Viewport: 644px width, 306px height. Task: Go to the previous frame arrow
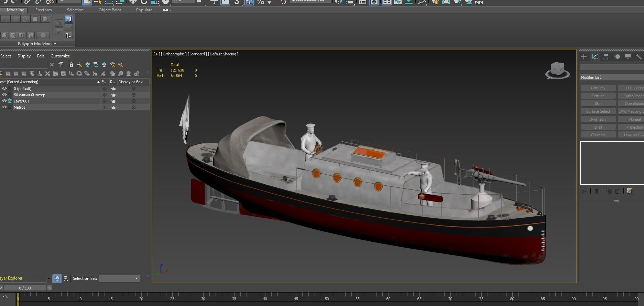click(1, 288)
